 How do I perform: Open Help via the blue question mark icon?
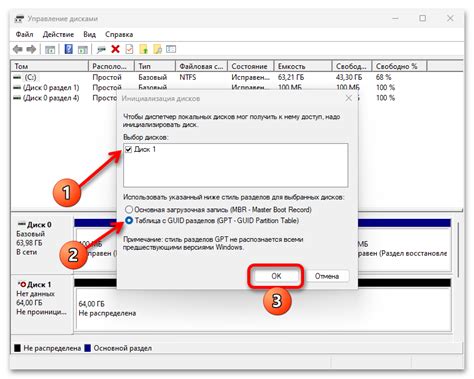coord(68,49)
